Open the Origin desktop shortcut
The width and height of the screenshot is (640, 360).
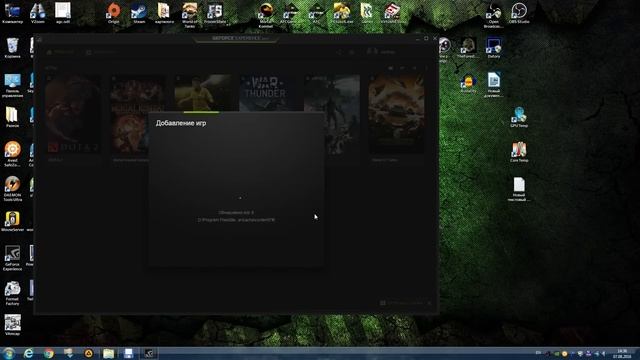[114, 12]
